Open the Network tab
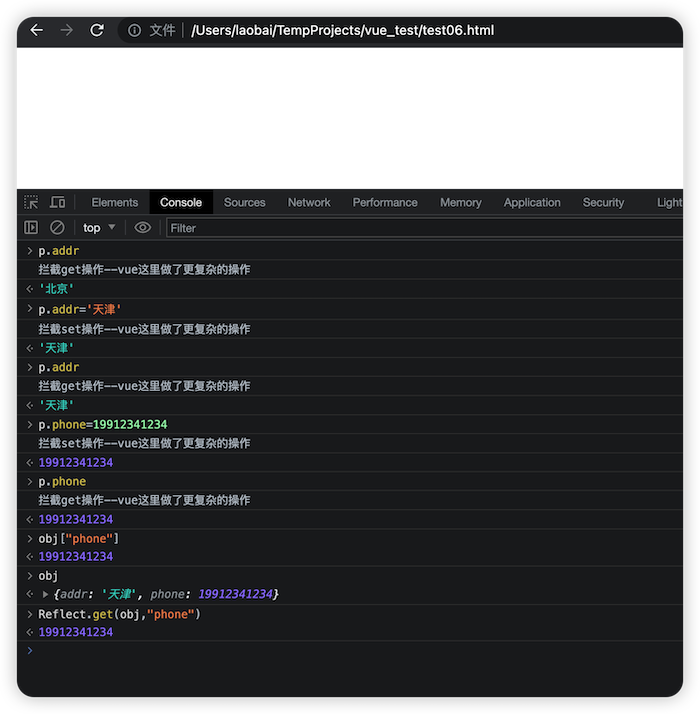Image resolution: width=700 pixels, height=714 pixels. tap(309, 203)
